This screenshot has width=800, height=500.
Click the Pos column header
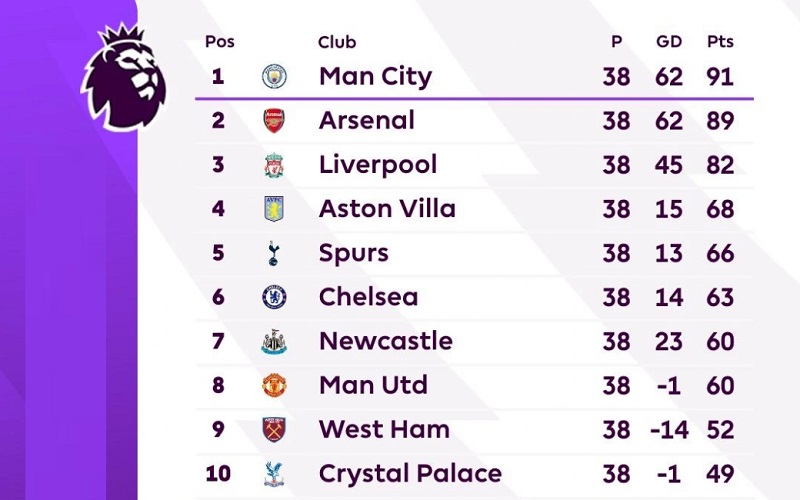219,42
